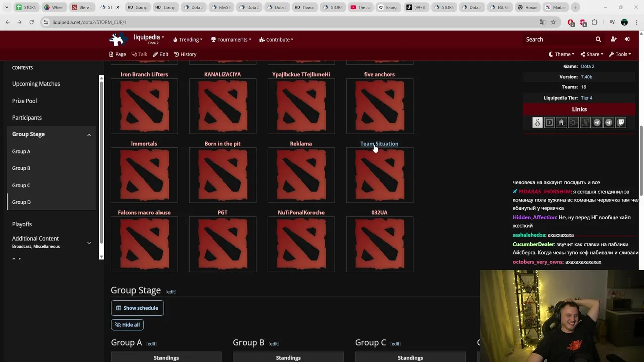Image resolution: width=644 pixels, height=362 pixels.
Task: Jump to Playoffs in contents
Action: point(22,224)
